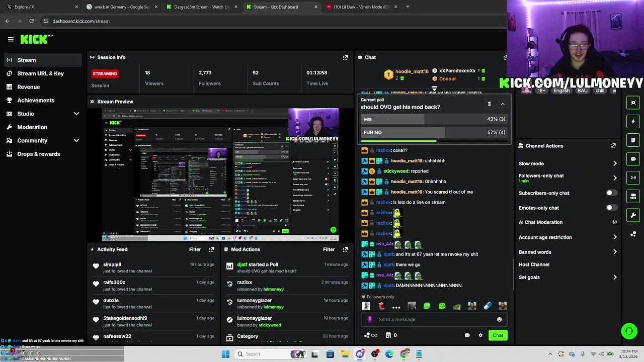644x362 pixels.
Task: Switch to Dasgasd3m Stream browser tab
Action: (x=201, y=7)
